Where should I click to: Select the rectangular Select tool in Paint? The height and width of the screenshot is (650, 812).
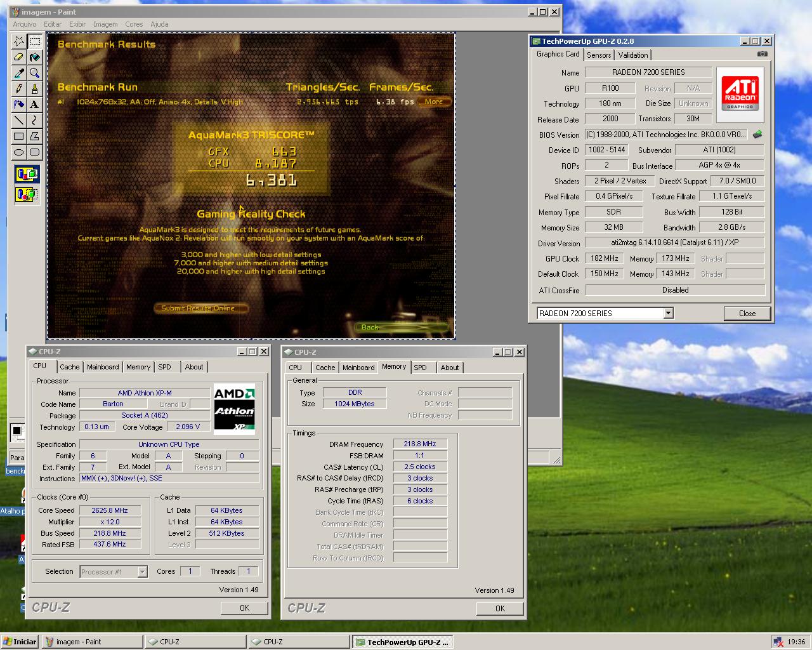click(x=35, y=41)
